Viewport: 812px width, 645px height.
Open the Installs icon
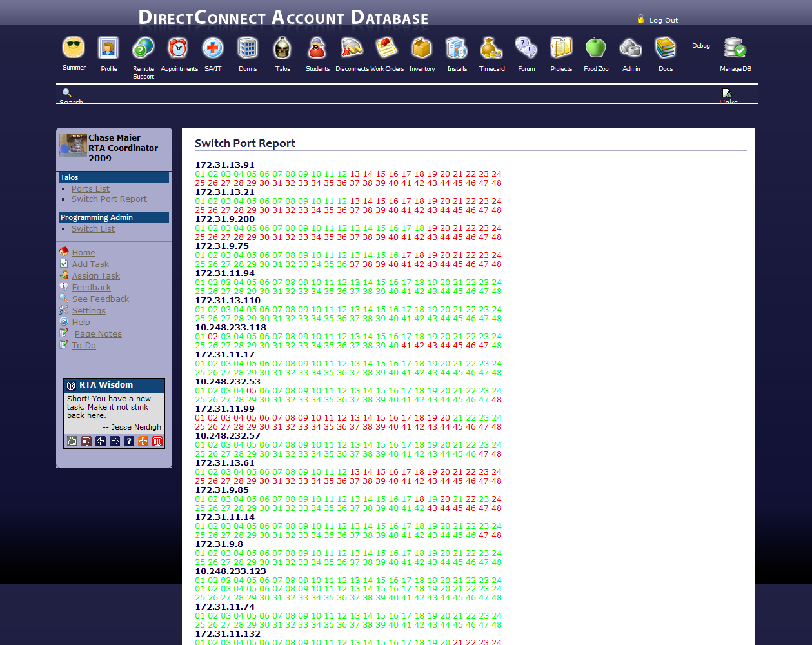pyautogui.click(x=457, y=48)
